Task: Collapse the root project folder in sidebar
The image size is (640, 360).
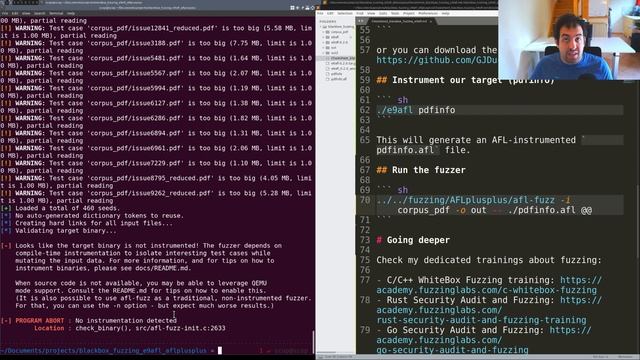Action: [x=321, y=27]
